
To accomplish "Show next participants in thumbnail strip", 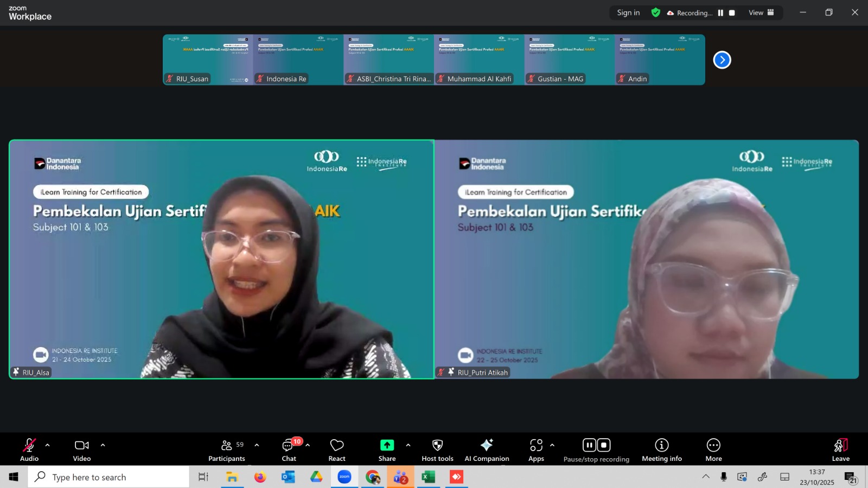I will pos(722,60).
